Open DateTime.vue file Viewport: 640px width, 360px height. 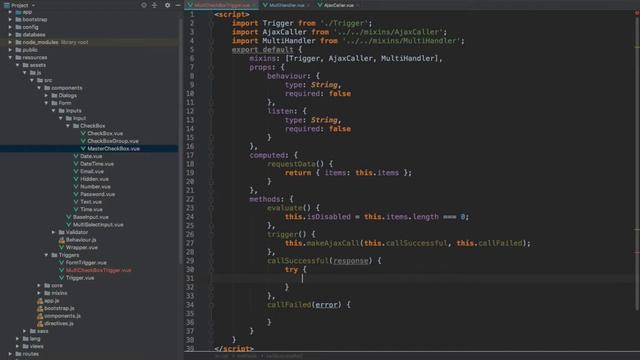point(97,164)
